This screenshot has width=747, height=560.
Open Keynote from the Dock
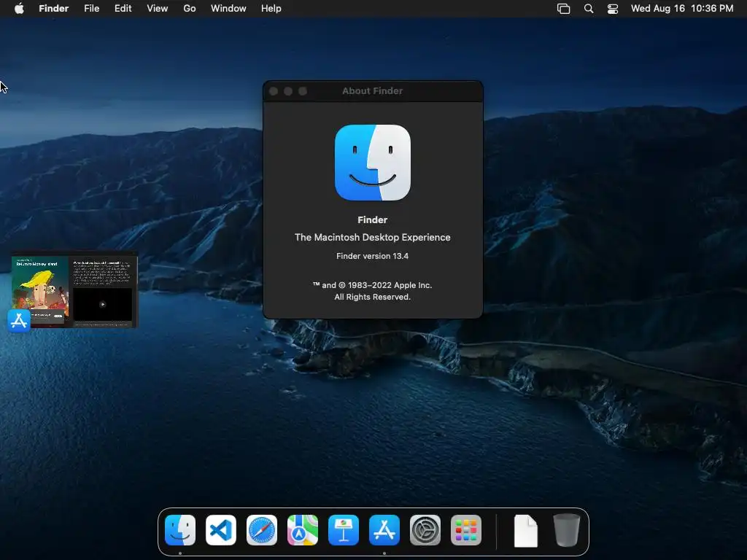click(x=344, y=530)
